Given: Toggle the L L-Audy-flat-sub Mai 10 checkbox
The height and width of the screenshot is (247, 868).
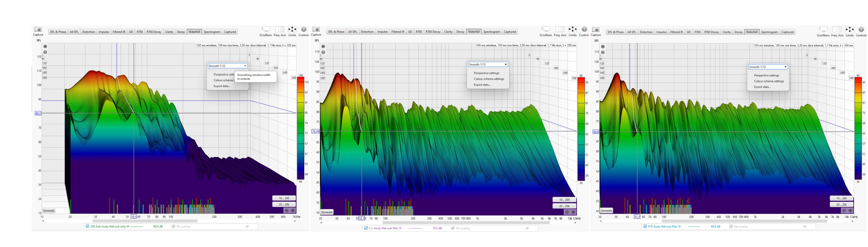Looking at the screenshot, I should 366,228.
